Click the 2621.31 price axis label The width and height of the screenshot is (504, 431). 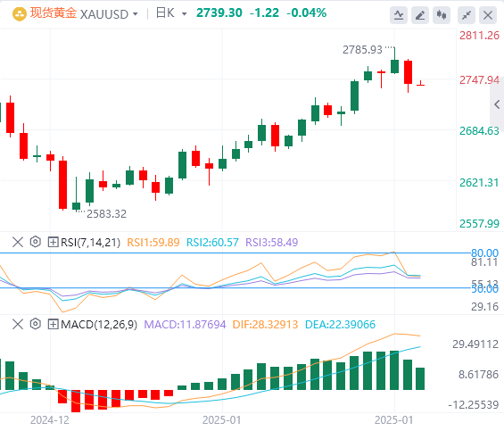click(479, 182)
